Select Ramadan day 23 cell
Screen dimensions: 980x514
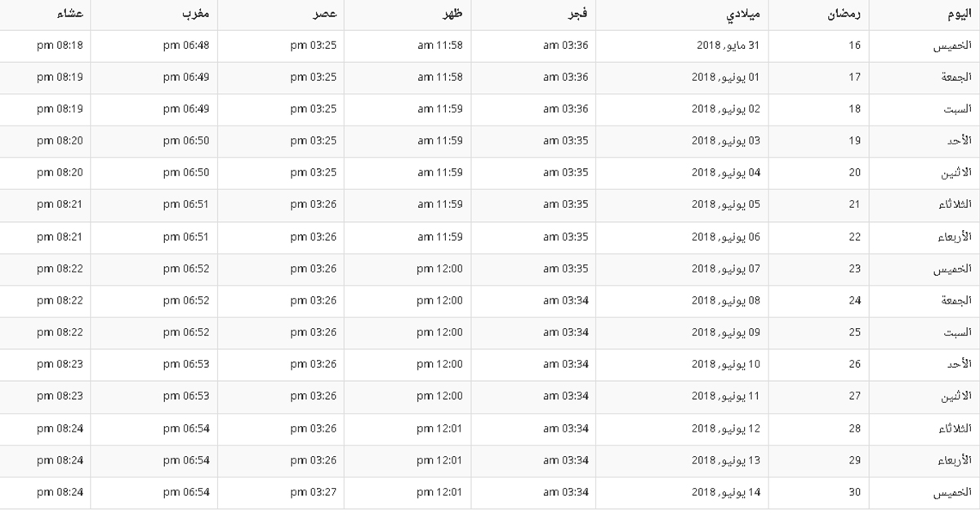click(818, 269)
